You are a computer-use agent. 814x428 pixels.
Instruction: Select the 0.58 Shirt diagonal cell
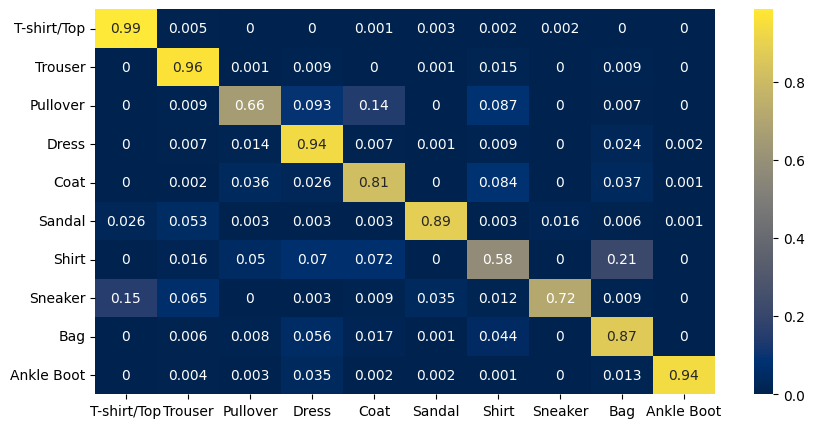(x=498, y=260)
